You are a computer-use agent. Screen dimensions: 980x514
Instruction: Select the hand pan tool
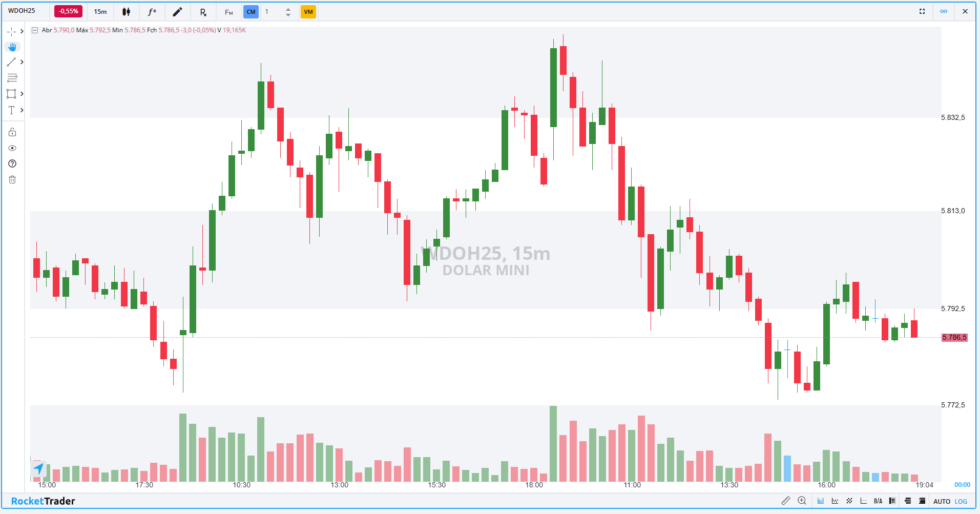tap(12, 47)
